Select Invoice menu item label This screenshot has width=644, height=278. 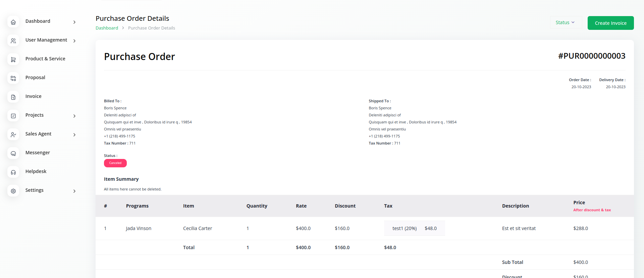click(x=34, y=96)
